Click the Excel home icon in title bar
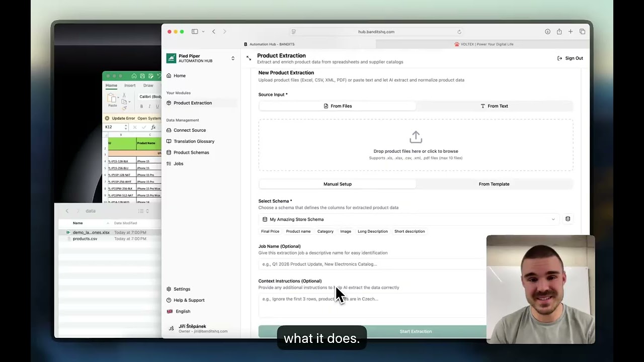The image size is (644, 362). (x=134, y=76)
